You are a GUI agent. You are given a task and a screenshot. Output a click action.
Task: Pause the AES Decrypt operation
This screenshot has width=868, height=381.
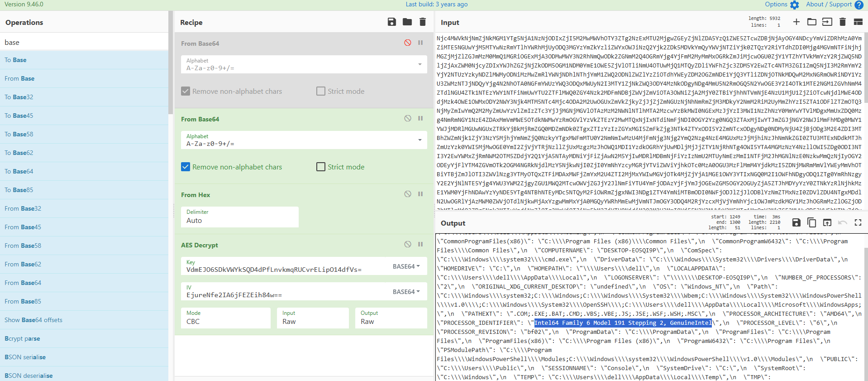pyautogui.click(x=420, y=244)
